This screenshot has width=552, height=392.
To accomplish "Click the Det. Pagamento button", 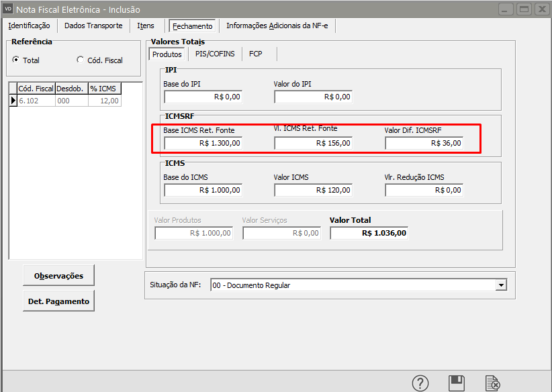I will pyautogui.click(x=58, y=301).
